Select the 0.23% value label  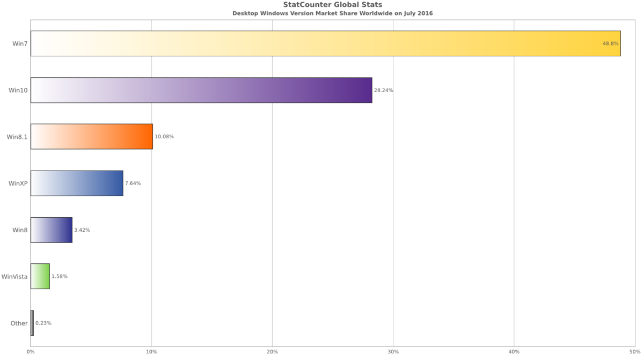(x=43, y=323)
